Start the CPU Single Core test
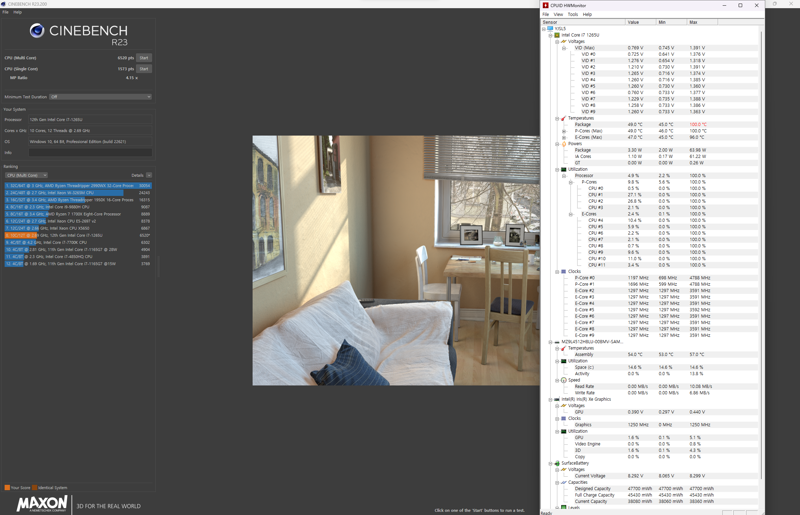This screenshot has width=800, height=515. pos(144,68)
